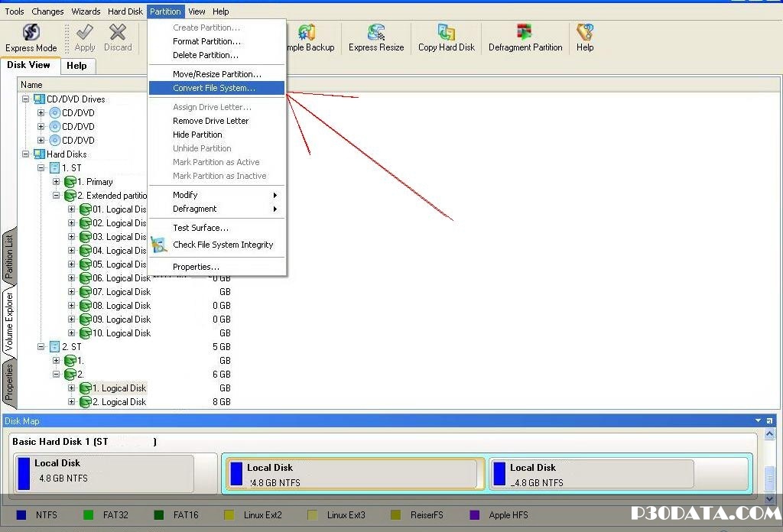This screenshot has height=532, width=783.
Task: Expand the 1. Primary partition node
Action: [57, 182]
